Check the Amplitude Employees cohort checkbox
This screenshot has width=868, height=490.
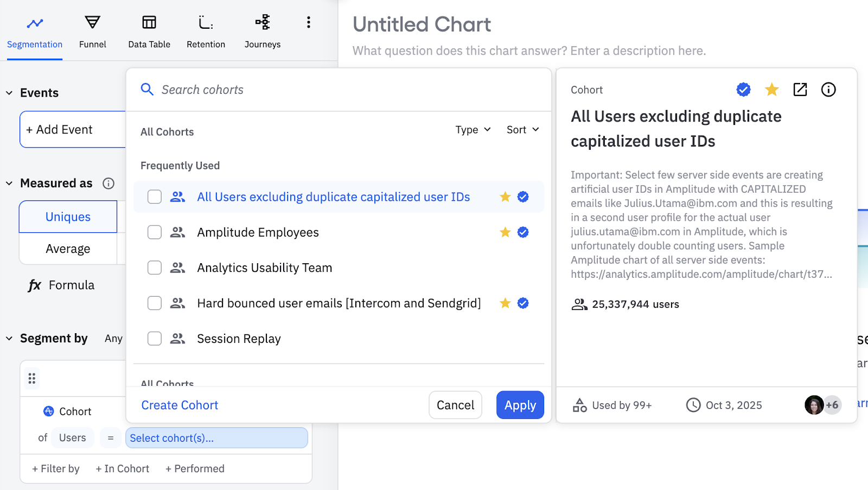155,232
